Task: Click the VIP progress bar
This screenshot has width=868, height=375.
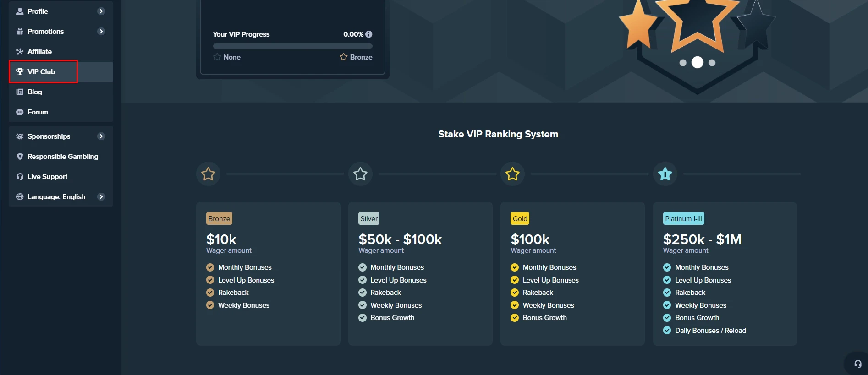Action: point(293,46)
